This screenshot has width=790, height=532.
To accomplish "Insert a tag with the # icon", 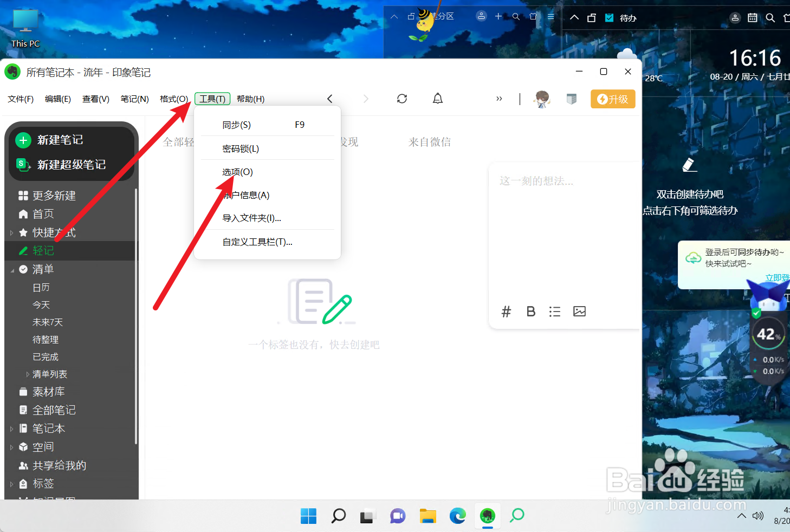I will pos(506,312).
